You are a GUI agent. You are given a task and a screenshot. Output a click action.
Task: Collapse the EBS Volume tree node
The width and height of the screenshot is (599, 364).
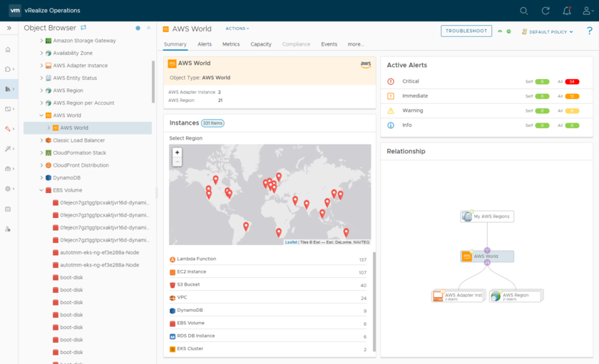[41, 190]
